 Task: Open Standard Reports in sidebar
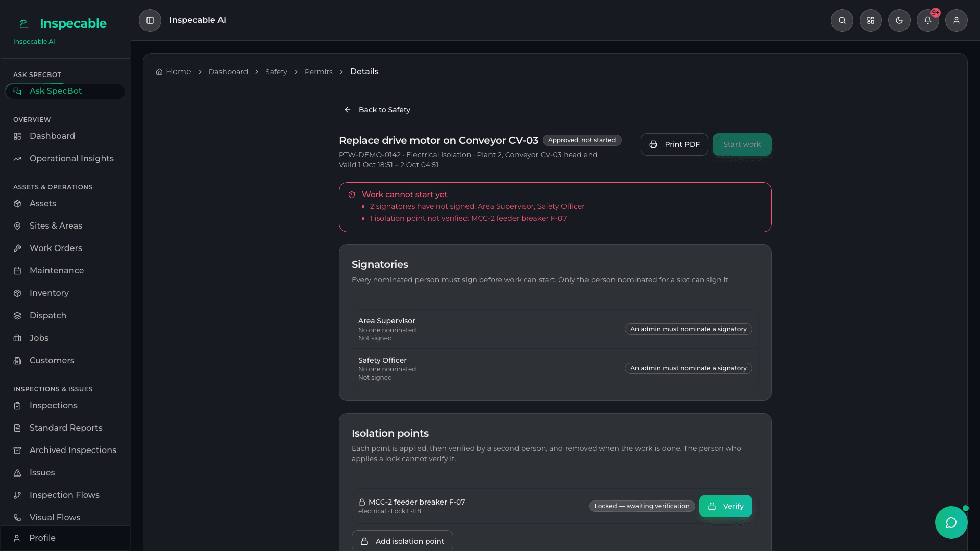65,428
